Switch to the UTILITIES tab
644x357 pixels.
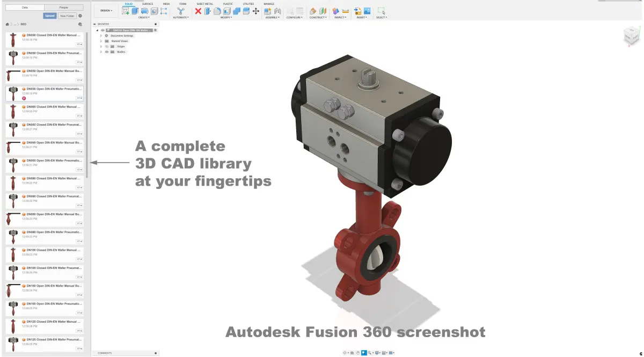click(248, 4)
